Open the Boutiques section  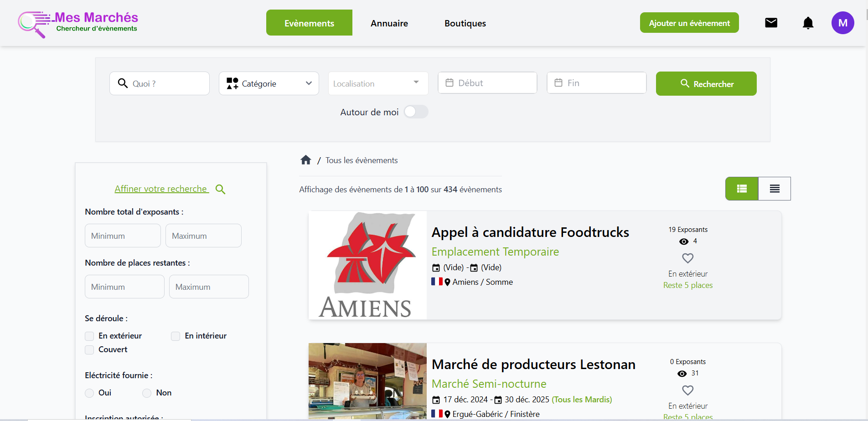coord(465,23)
